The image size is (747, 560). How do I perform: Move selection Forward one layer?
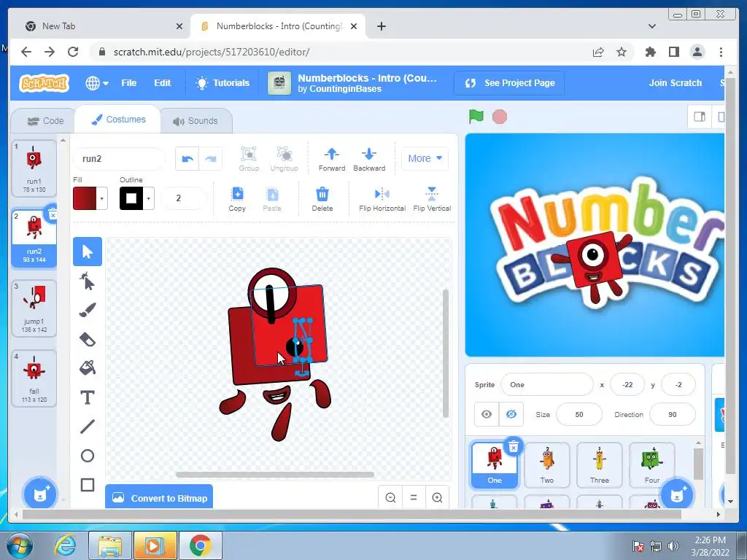[332, 159]
